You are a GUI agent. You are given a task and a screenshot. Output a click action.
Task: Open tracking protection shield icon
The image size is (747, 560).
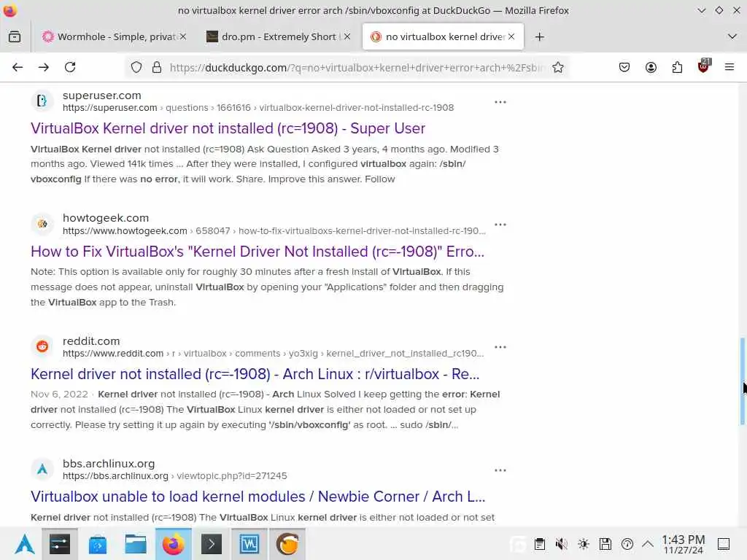136,68
